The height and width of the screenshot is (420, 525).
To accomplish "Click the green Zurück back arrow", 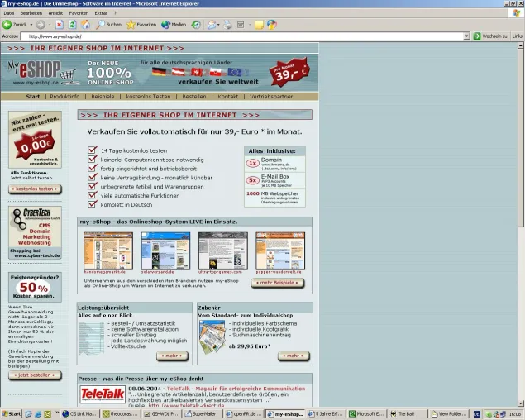I will 7,25.
